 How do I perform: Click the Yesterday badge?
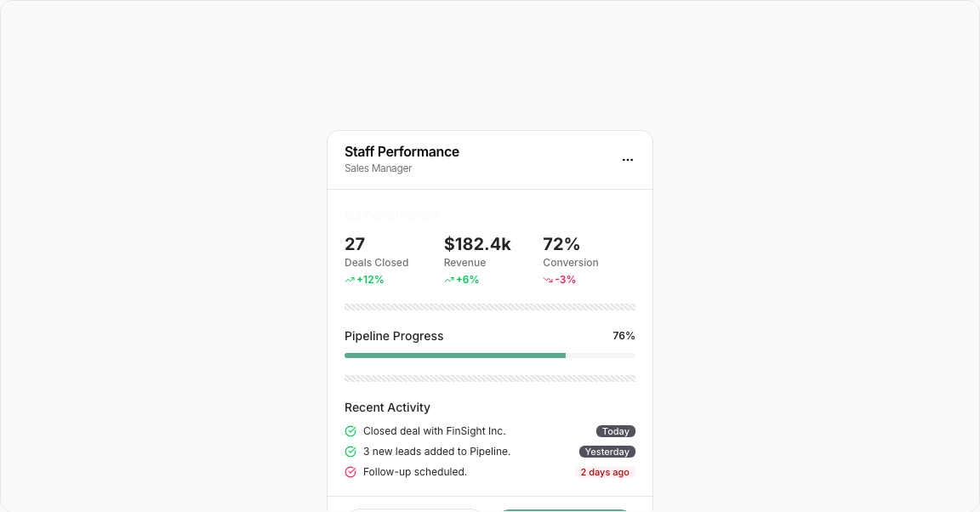(x=607, y=452)
